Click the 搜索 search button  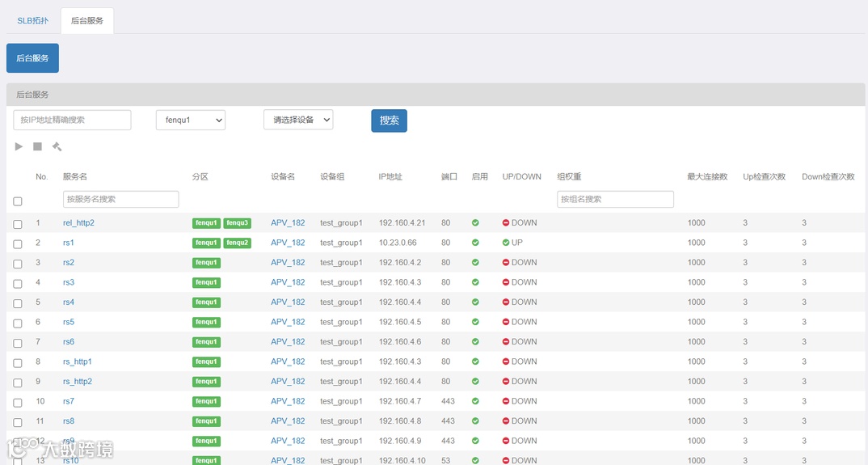tap(390, 120)
